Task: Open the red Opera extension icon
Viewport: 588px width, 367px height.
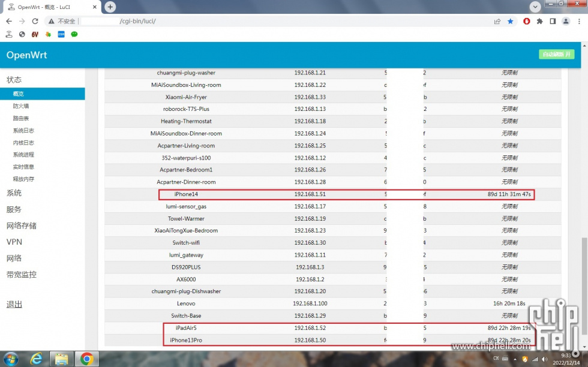Action: pyautogui.click(x=527, y=22)
